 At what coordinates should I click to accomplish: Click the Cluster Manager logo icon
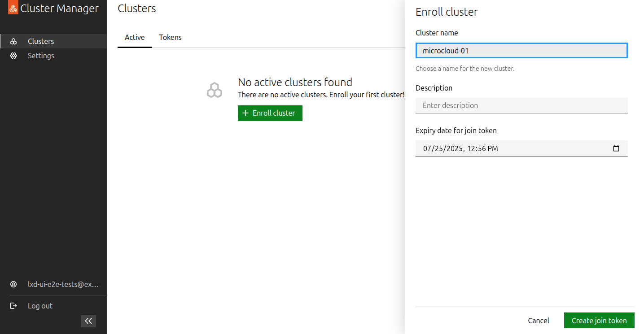pos(13,9)
